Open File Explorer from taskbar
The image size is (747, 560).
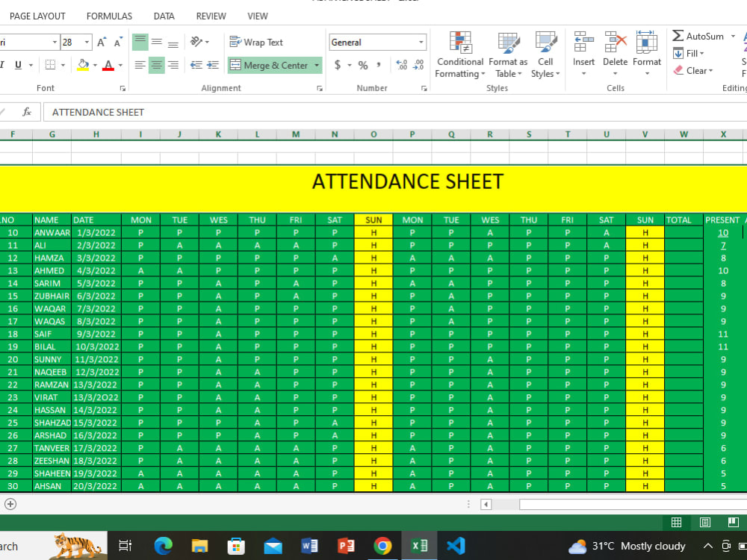[199, 546]
